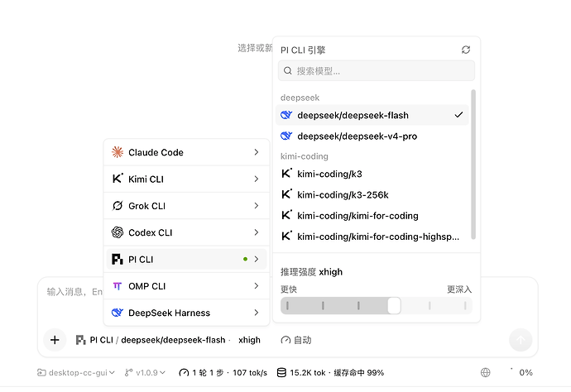The width and height of the screenshot is (571, 392).
Task: Select deepseek/deepseek-v4-pro model
Action: [x=372, y=136]
